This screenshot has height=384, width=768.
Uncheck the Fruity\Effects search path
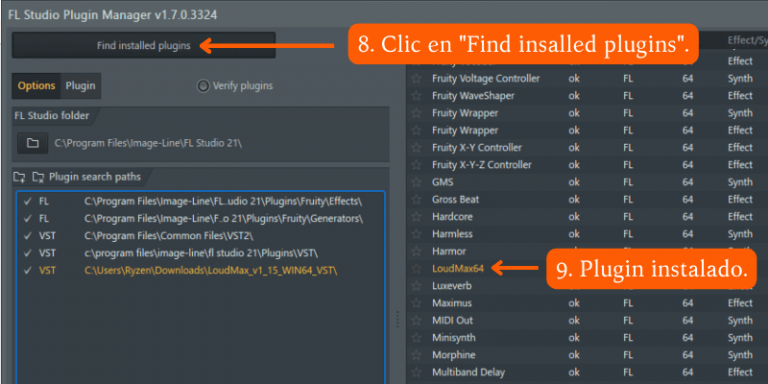27,201
